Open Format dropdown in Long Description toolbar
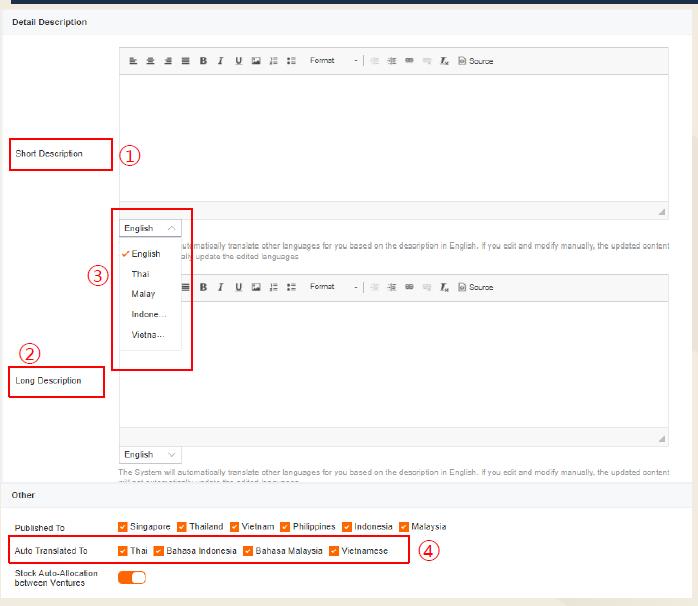This screenshot has width=698, height=606. pos(333,287)
